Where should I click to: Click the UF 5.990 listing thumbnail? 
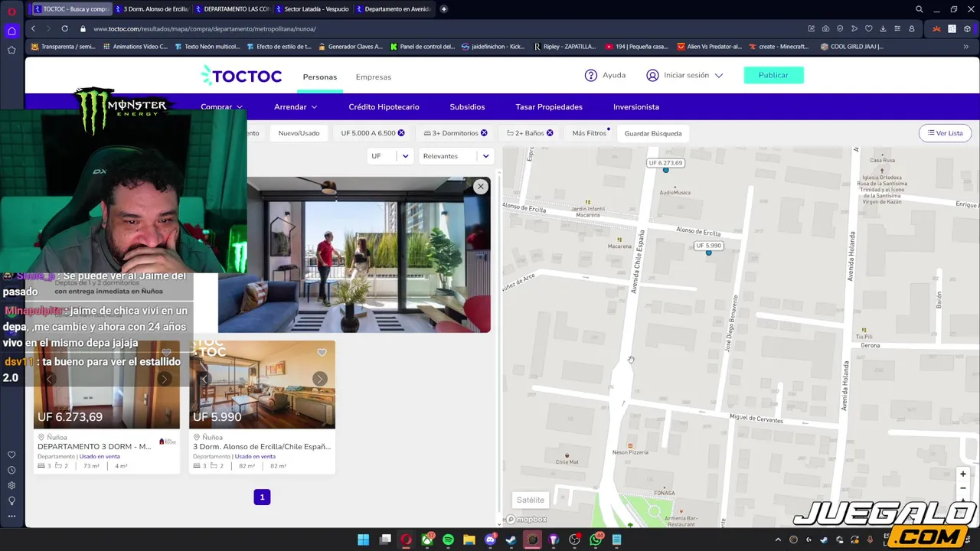click(x=262, y=385)
